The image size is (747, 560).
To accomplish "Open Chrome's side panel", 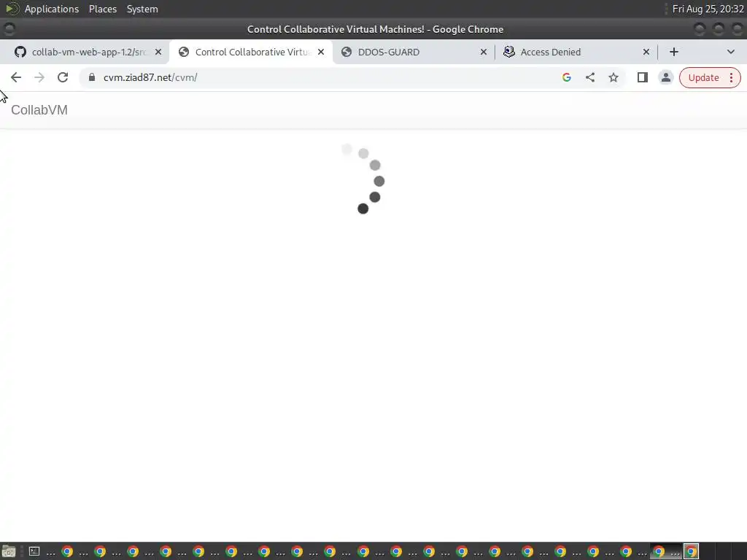I will pyautogui.click(x=642, y=77).
